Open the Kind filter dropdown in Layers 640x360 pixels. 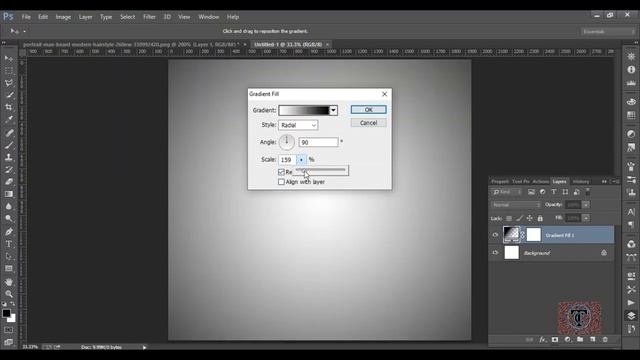507,192
